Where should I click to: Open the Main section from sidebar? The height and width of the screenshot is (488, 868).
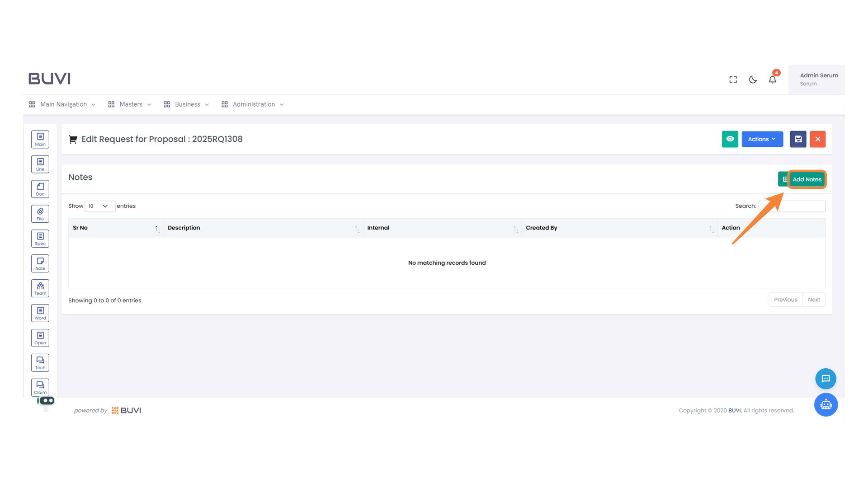tap(40, 139)
